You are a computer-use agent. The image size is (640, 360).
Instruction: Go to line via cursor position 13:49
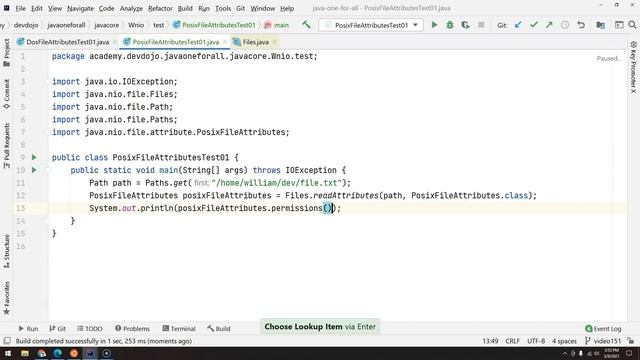coord(490,341)
